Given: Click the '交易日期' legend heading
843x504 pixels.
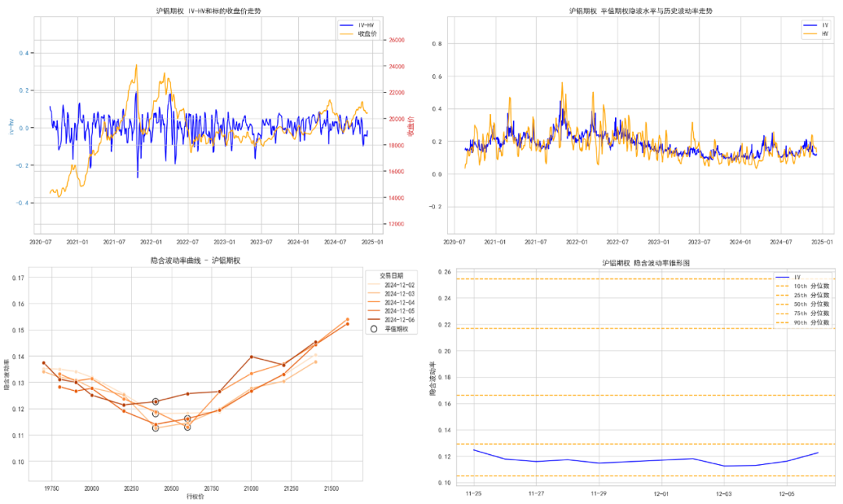Looking at the screenshot, I should tap(391, 275).
